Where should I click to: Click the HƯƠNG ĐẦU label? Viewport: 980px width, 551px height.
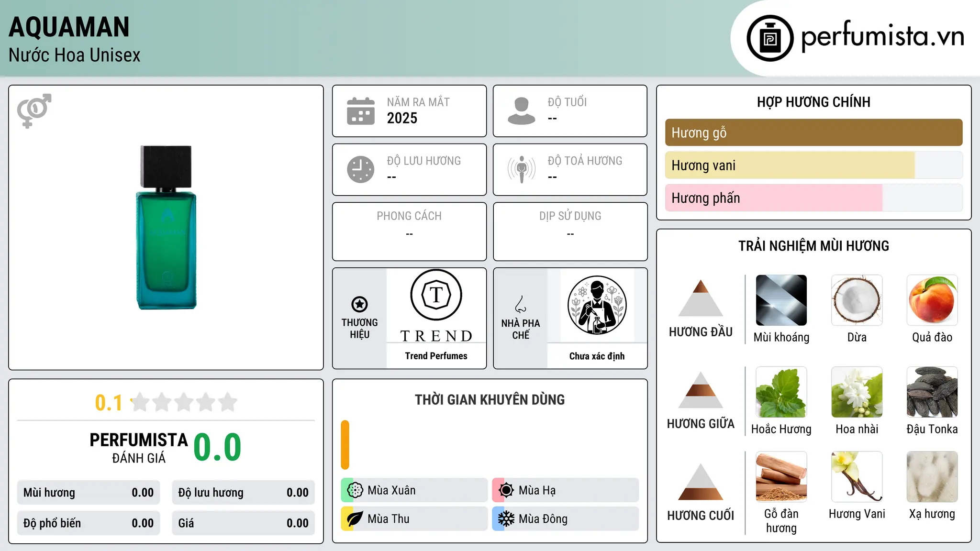[701, 332]
